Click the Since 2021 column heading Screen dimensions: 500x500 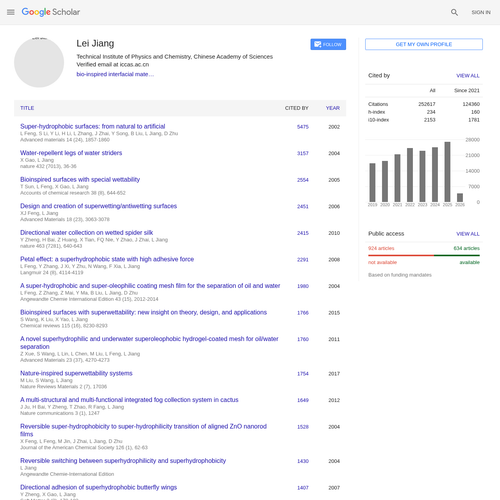coord(467,91)
